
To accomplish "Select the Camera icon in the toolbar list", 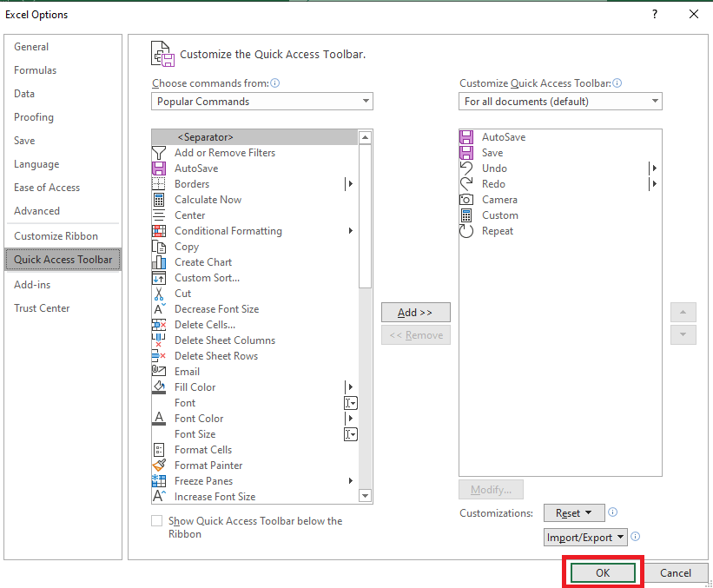I will [466, 200].
